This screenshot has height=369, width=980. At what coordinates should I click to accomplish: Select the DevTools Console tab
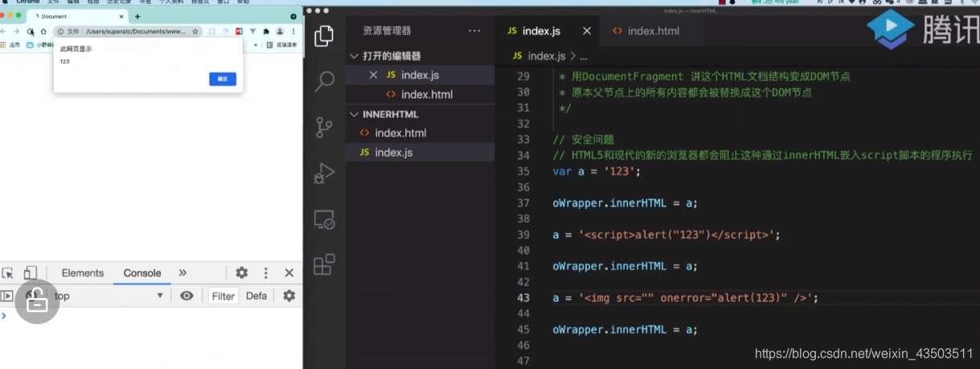tap(142, 273)
